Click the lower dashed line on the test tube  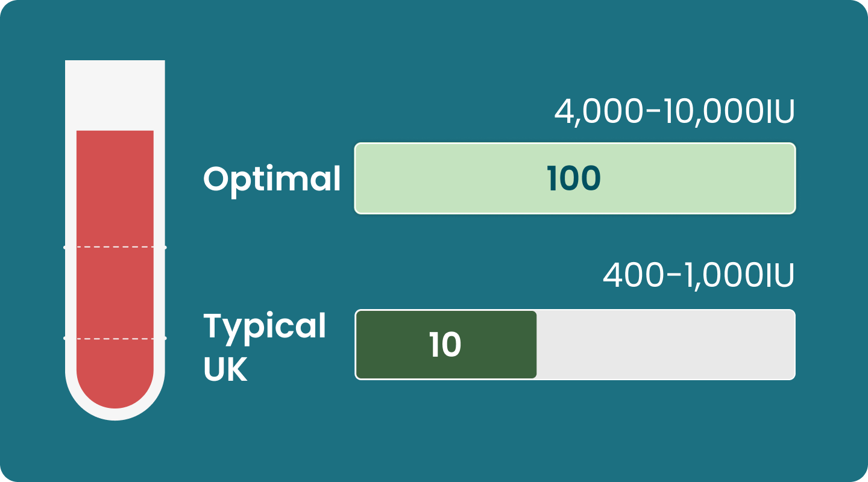[115, 339]
